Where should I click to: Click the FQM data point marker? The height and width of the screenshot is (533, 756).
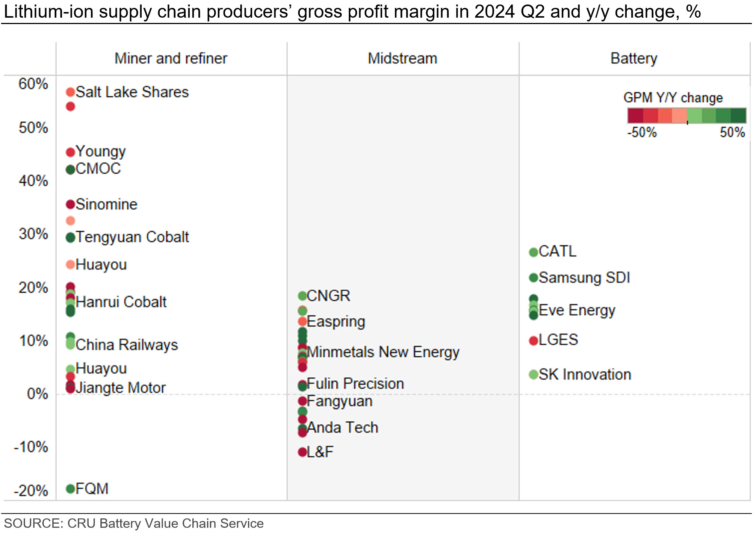pyautogui.click(x=70, y=489)
